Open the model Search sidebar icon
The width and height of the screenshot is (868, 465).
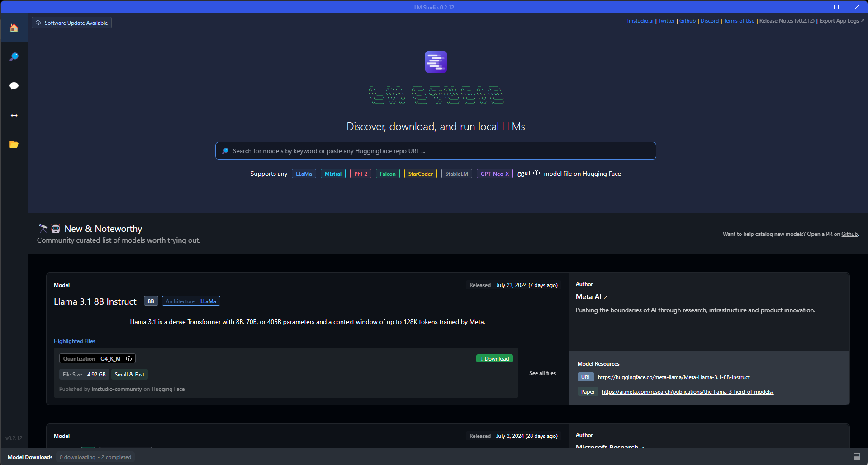click(x=14, y=57)
